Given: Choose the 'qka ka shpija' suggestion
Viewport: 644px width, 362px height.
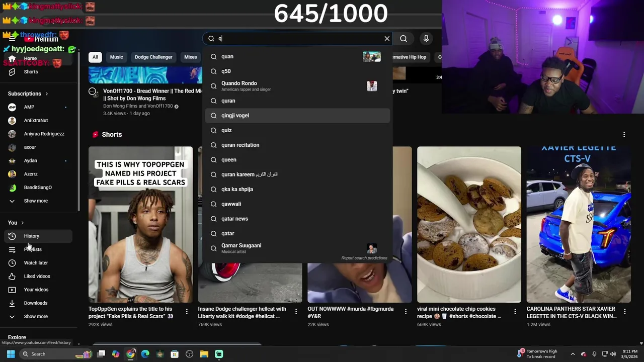Looking at the screenshot, I should (x=297, y=189).
